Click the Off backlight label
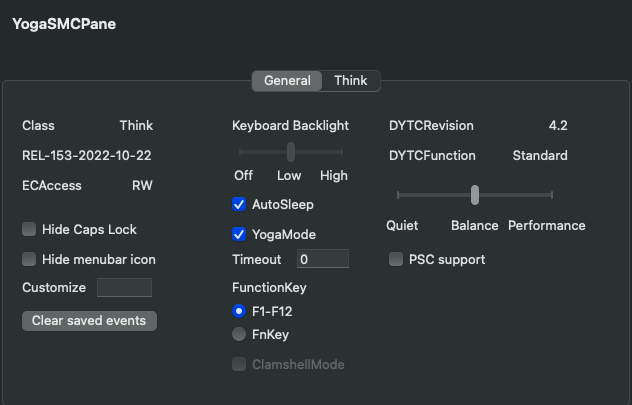 click(x=243, y=176)
